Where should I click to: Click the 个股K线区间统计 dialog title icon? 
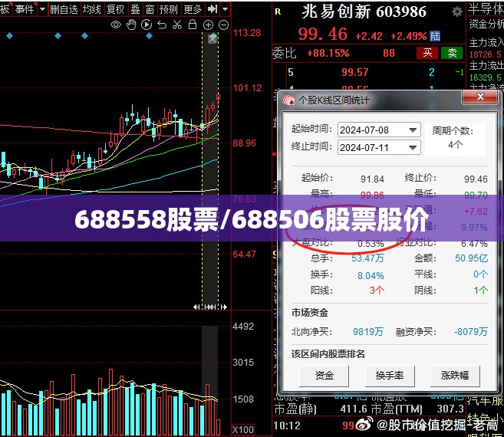coord(288,100)
